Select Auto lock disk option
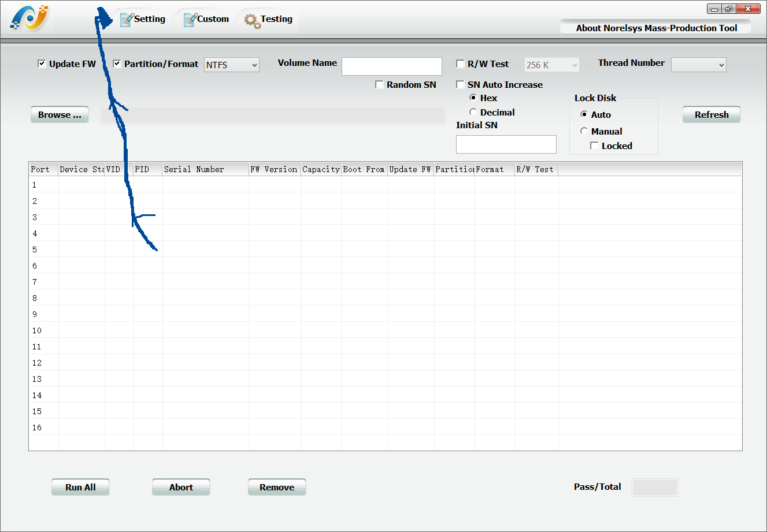The image size is (767, 532). click(584, 114)
